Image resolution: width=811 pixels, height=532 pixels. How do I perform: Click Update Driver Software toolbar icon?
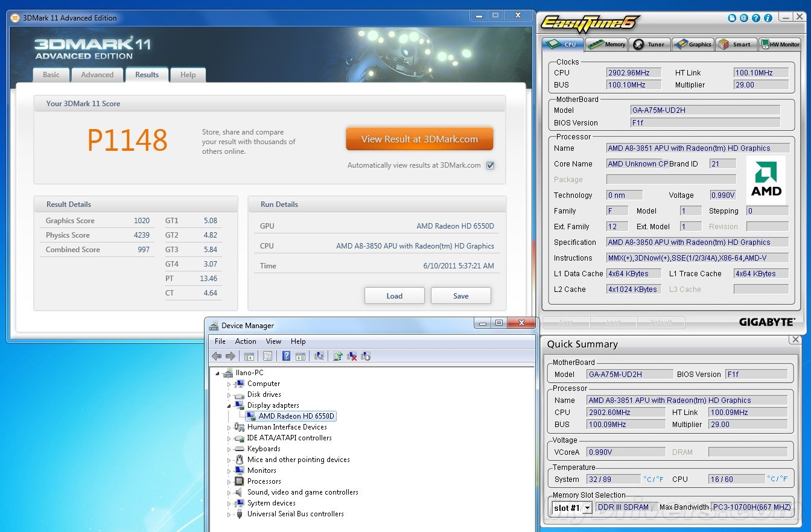point(338,356)
